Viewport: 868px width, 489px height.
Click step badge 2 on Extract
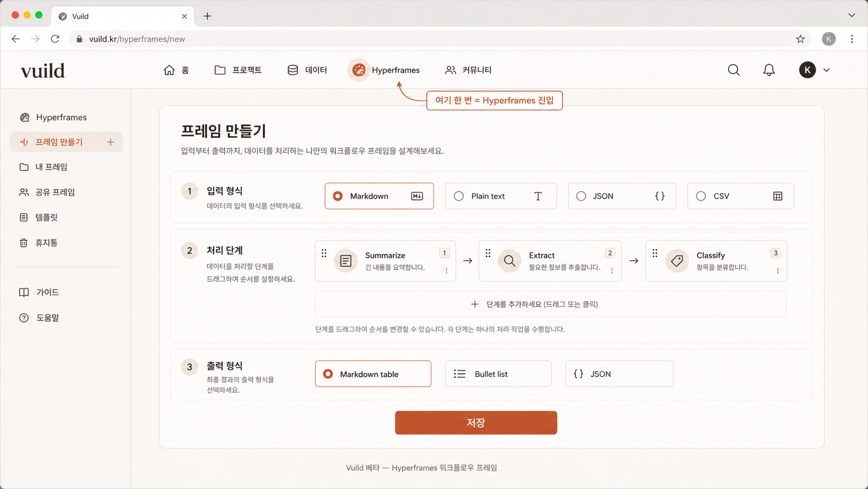pyautogui.click(x=610, y=253)
